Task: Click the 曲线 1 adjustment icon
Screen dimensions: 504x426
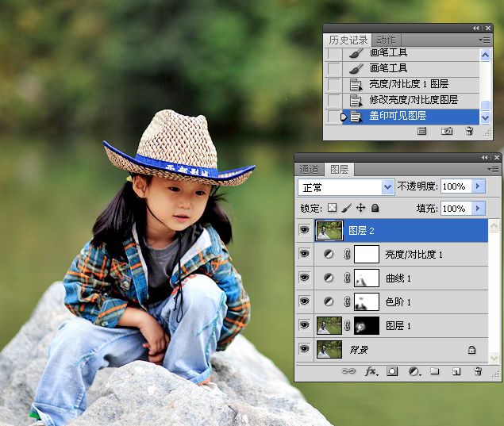Action: [329, 278]
